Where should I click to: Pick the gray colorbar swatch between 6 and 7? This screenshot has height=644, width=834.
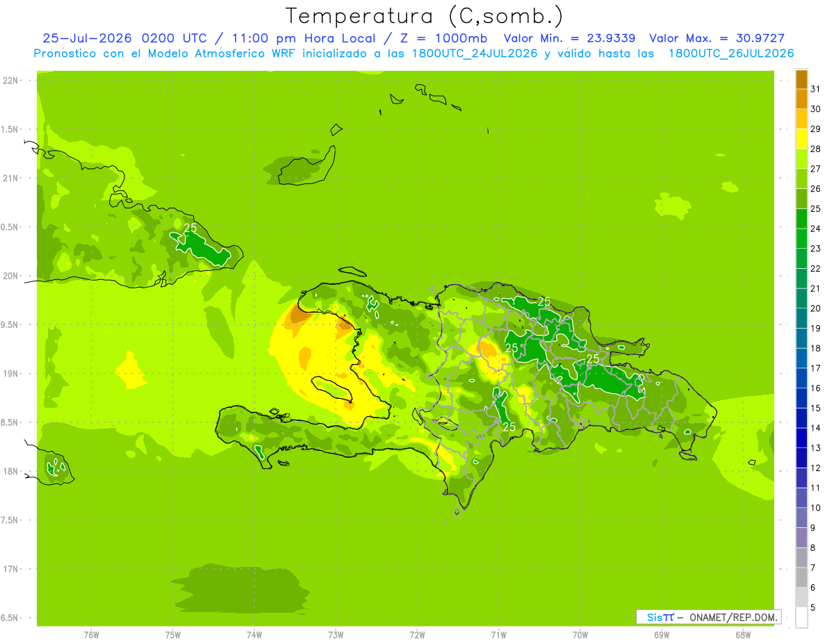click(801, 577)
